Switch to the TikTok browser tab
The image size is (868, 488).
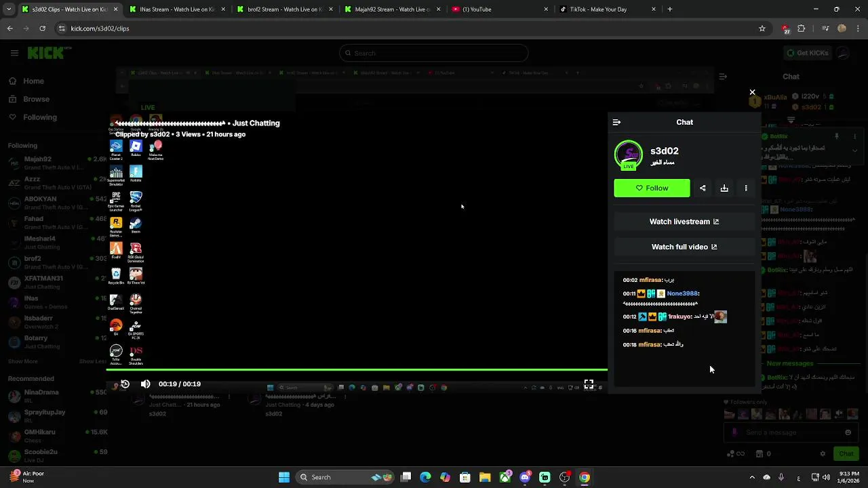click(x=606, y=9)
